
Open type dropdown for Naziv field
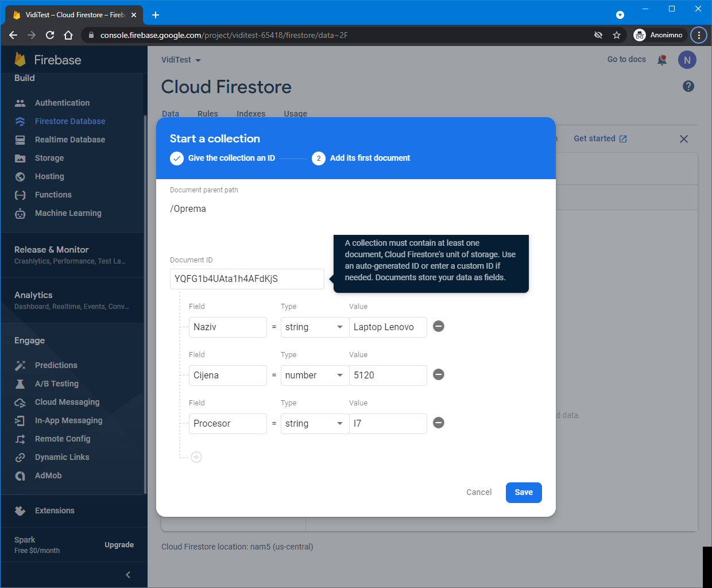pyautogui.click(x=315, y=327)
